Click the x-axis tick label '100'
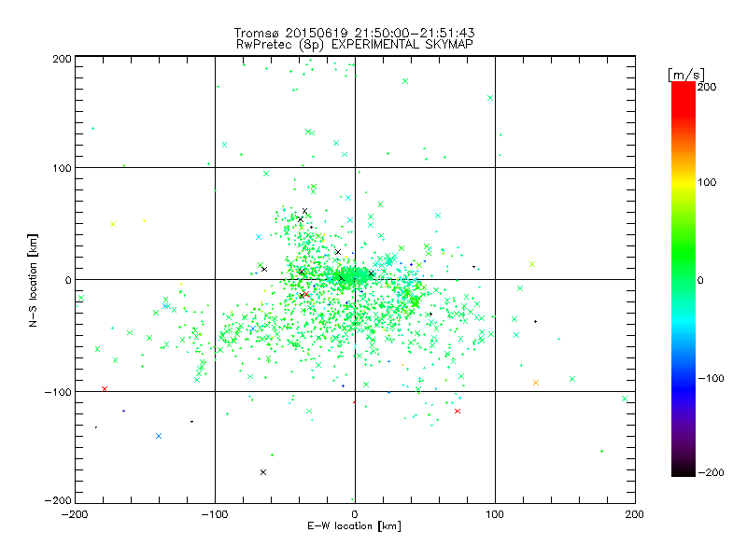Viewport: 747px width, 560px height. tap(495, 514)
